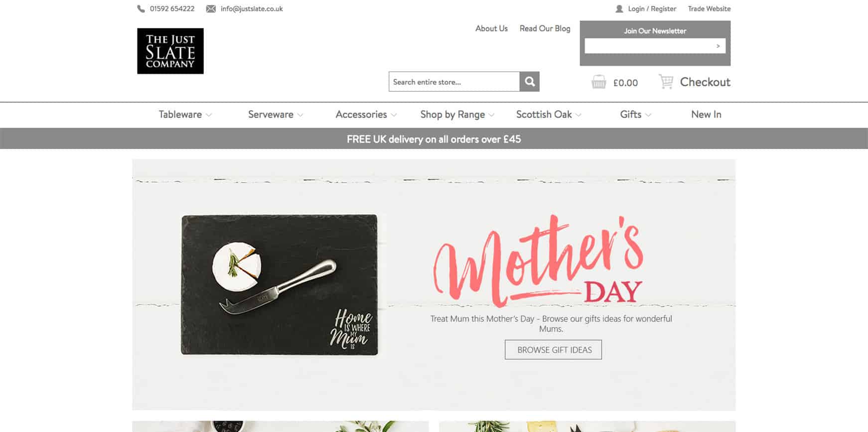Screen dimensions: 868x432
Task: Click the BROWSE GIFT IDEAS button
Action: [x=553, y=350]
